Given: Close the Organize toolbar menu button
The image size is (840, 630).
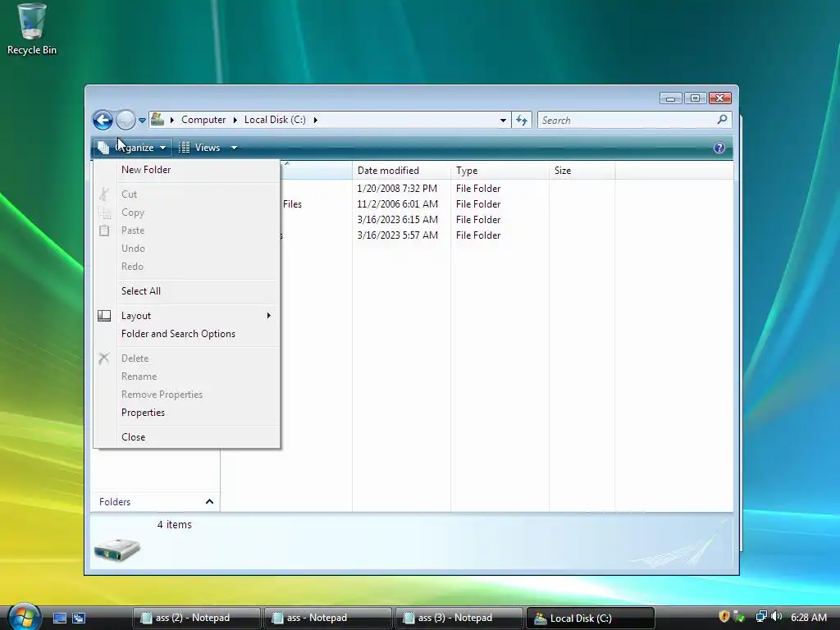Looking at the screenshot, I should (132, 148).
